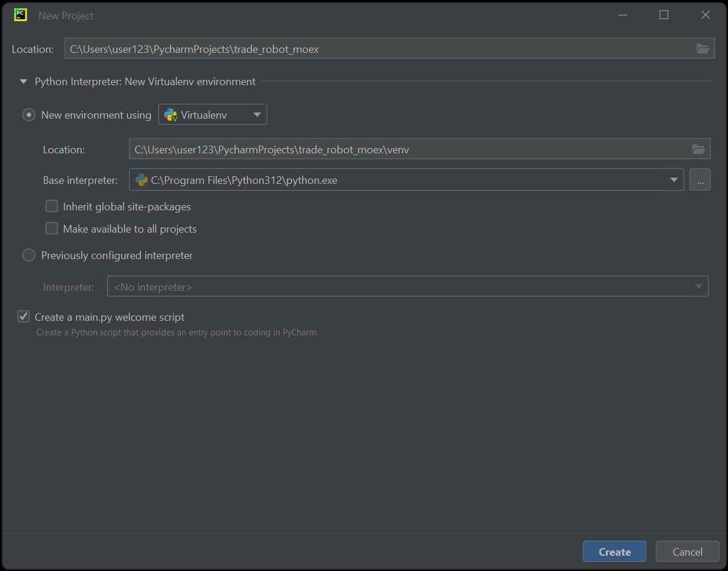Screen dimensions: 728x571
Task: Click the Virtualenv Python icon in dropdown
Action: [170, 115]
